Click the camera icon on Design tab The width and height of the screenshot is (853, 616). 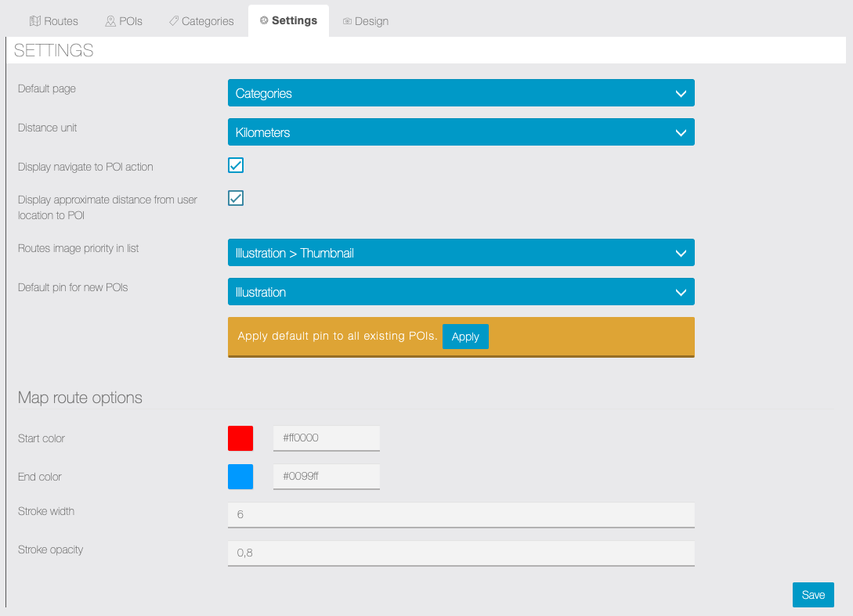(x=347, y=21)
